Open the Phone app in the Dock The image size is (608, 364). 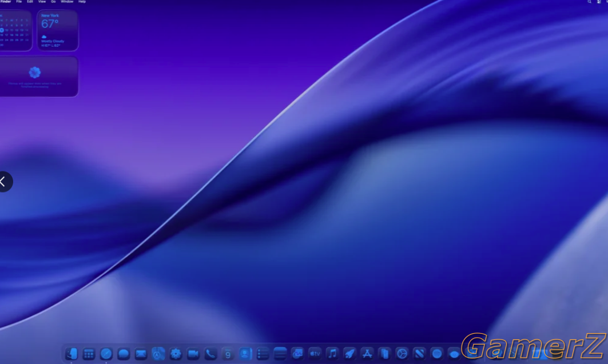[x=210, y=354]
